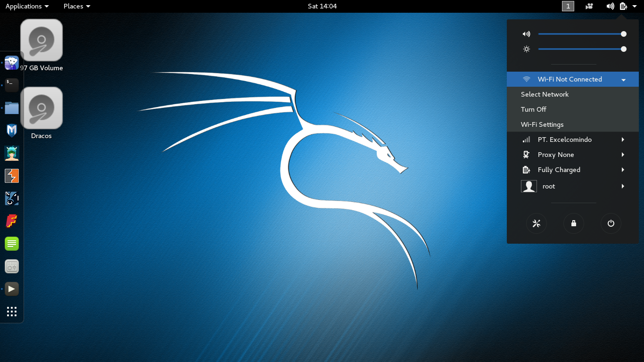Click the volume icon in the top bar
The image size is (644, 362).
[610, 6]
